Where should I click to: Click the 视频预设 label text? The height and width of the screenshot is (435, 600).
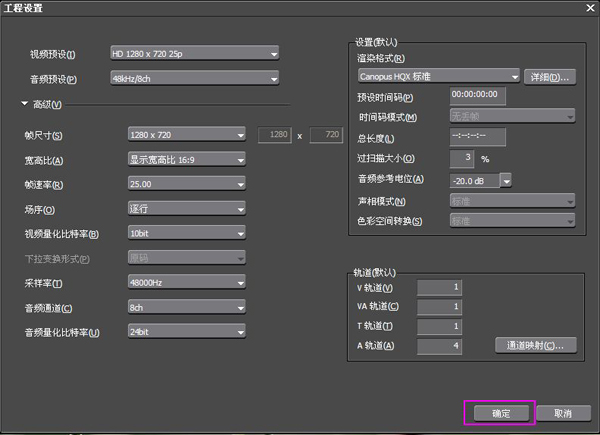(53, 54)
